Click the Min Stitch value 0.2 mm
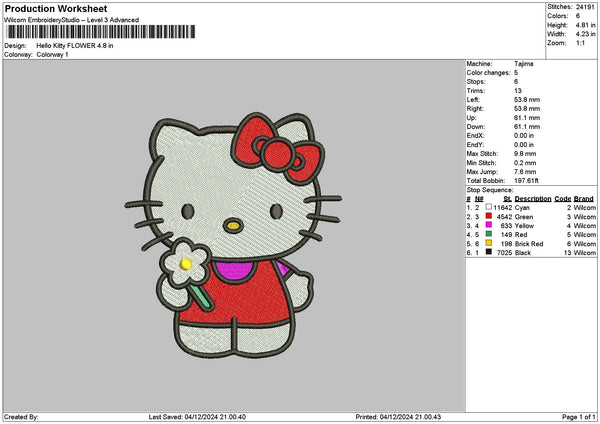 pos(525,163)
